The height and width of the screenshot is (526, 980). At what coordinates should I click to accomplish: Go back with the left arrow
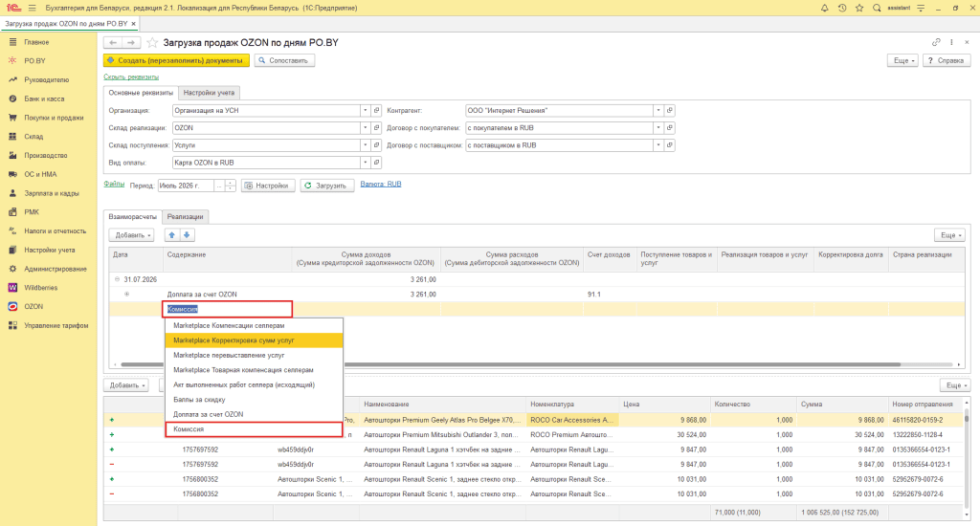tap(113, 42)
